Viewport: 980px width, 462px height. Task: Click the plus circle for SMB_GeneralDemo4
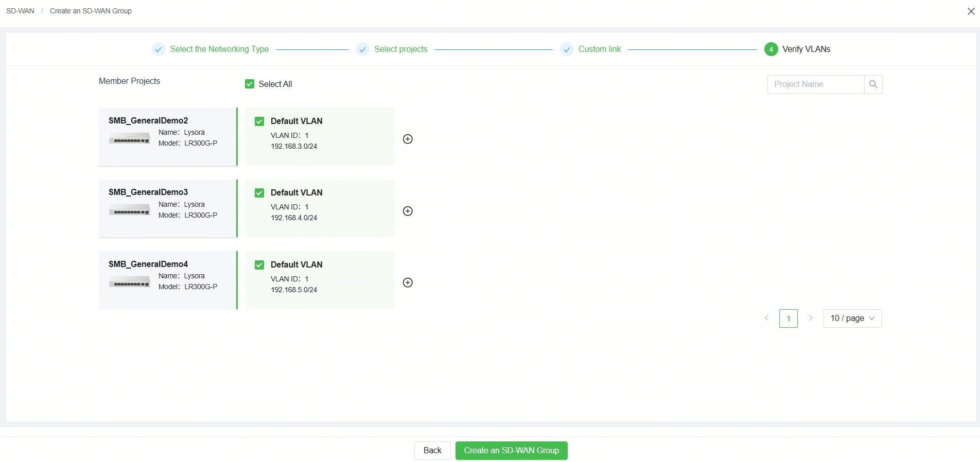(x=408, y=282)
